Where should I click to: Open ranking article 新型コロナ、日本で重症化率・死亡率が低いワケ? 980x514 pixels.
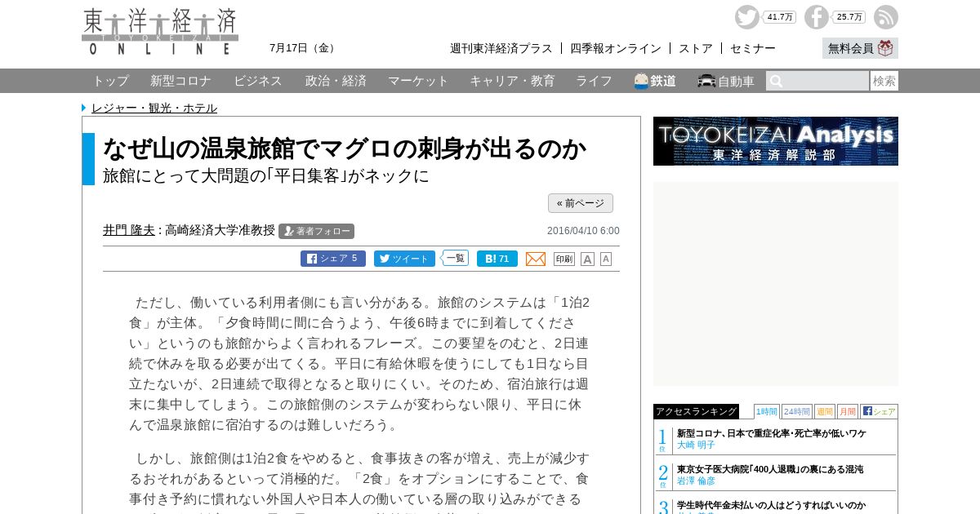pos(772,433)
